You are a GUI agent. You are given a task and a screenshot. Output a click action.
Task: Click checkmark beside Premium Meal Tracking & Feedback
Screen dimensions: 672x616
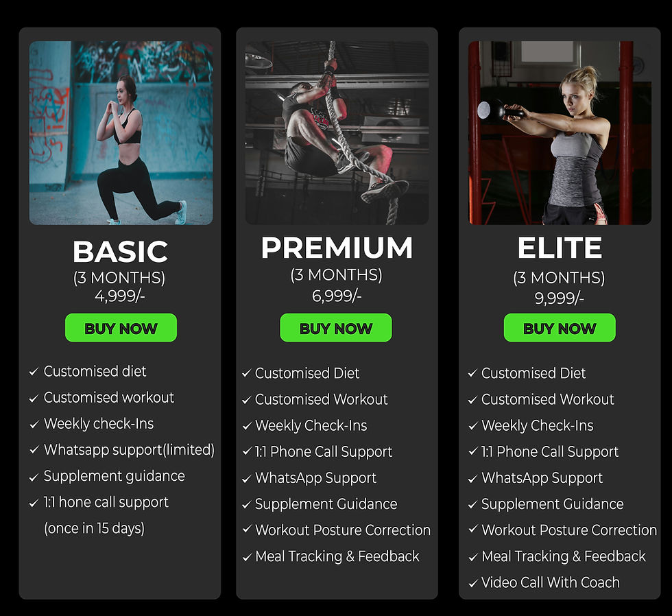click(246, 557)
